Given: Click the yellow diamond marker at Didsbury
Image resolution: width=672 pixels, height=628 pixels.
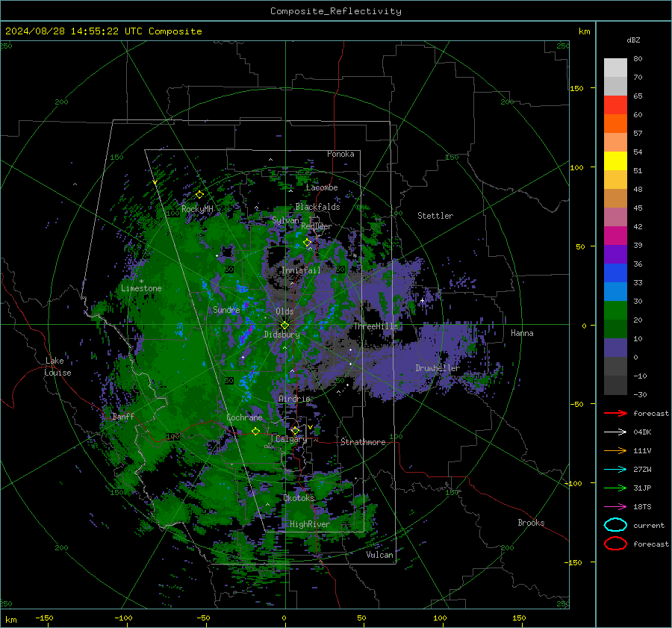Looking at the screenshot, I should click(x=284, y=326).
